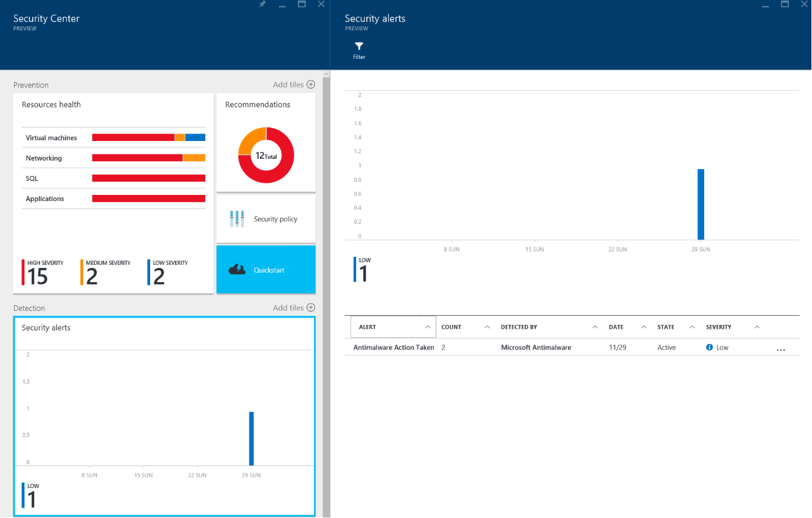Open the Quickstart tile

(266, 270)
